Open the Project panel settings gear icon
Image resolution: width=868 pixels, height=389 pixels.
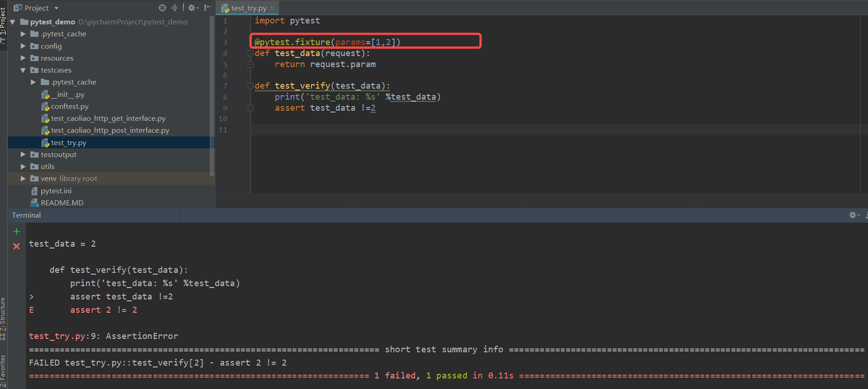point(190,8)
